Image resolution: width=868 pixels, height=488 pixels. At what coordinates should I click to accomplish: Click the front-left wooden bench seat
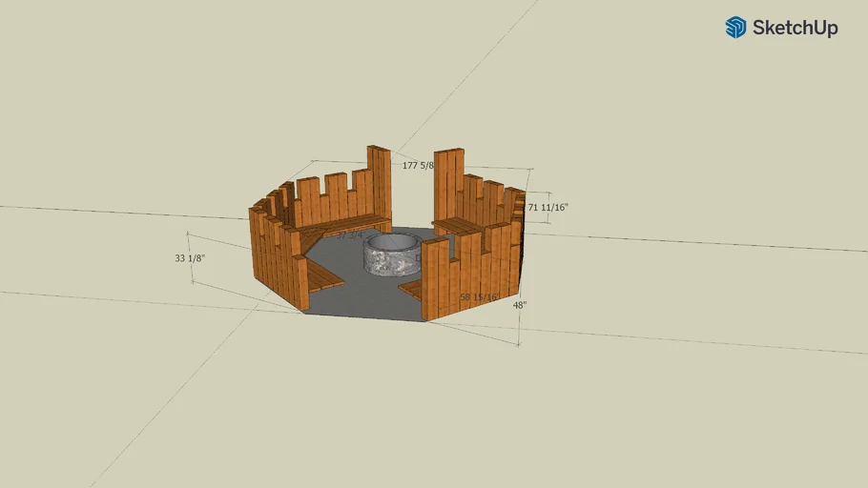[323, 276]
